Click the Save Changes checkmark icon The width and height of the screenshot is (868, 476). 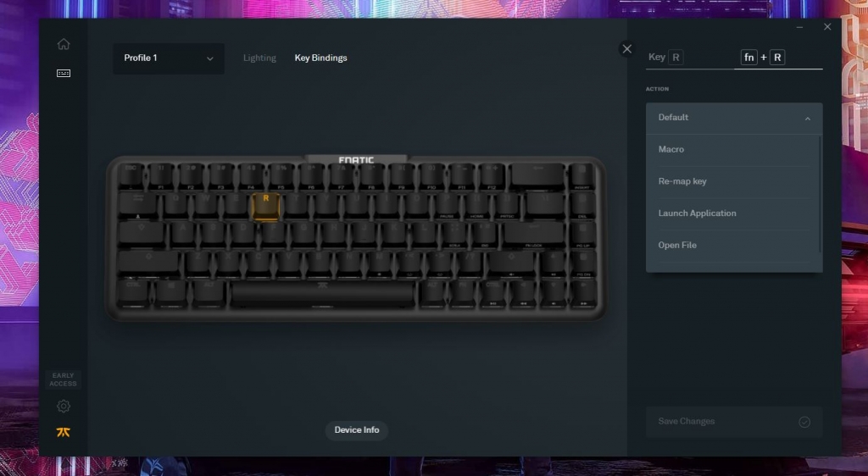(804, 422)
